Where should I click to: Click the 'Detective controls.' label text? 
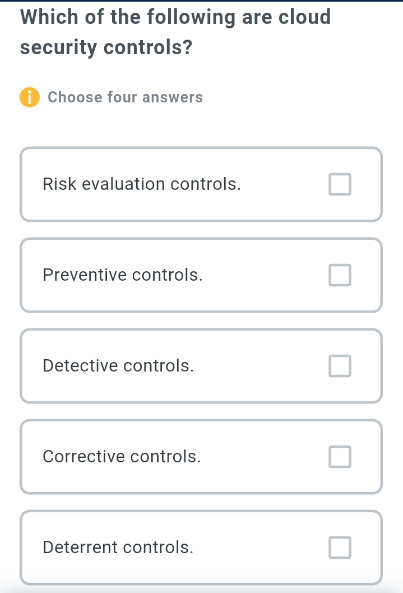(x=118, y=366)
